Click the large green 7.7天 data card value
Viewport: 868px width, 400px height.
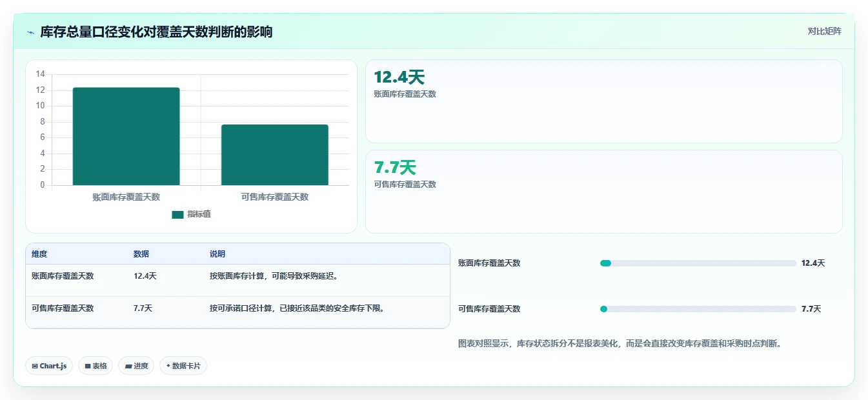395,168
